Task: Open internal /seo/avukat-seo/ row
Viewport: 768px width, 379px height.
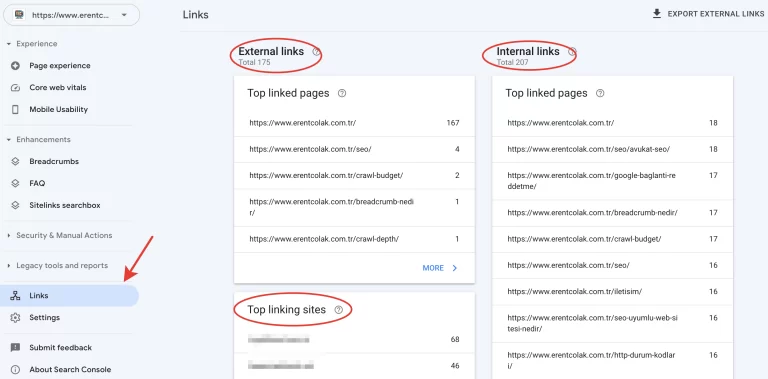Action: click(x=613, y=149)
